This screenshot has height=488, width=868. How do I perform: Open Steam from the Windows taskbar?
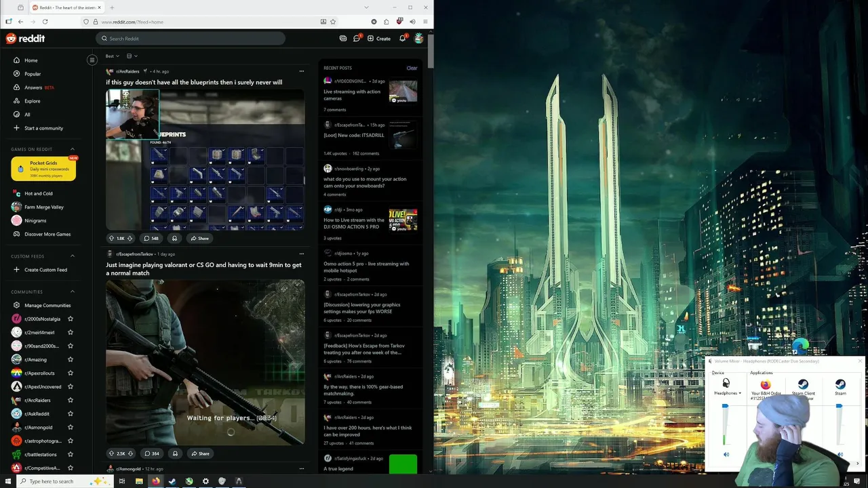point(172,481)
